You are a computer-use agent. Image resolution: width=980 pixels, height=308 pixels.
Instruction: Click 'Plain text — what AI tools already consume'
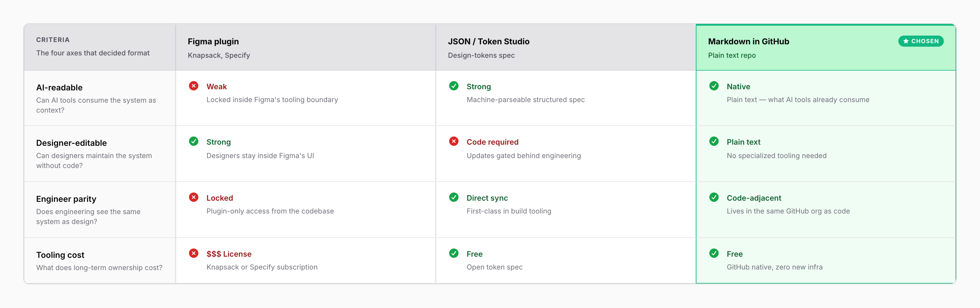coord(798,100)
